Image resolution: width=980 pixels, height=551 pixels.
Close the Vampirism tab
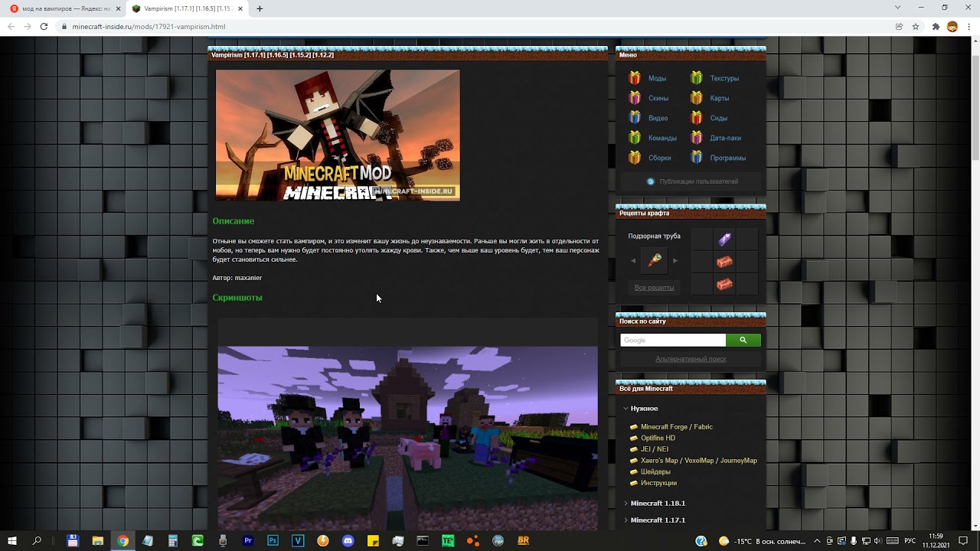pos(241,8)
